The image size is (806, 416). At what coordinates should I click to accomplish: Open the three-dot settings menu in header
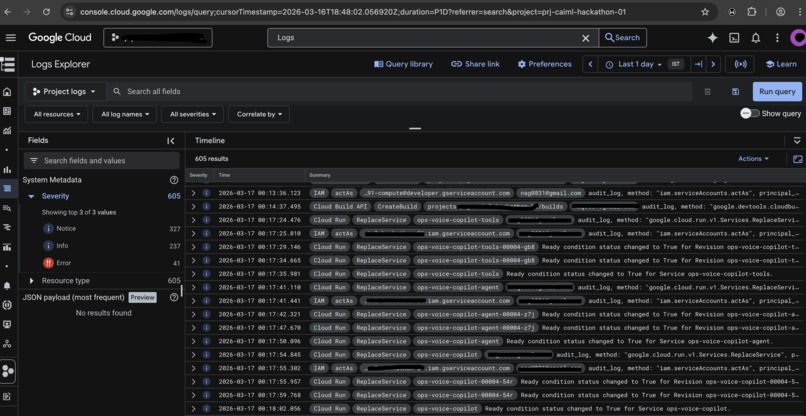[x=777, y=38]
